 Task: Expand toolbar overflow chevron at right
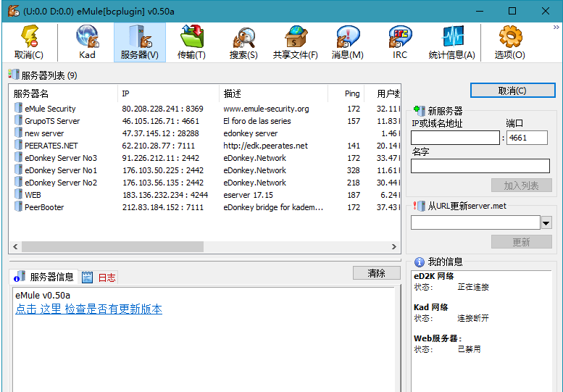pos(556,28)
